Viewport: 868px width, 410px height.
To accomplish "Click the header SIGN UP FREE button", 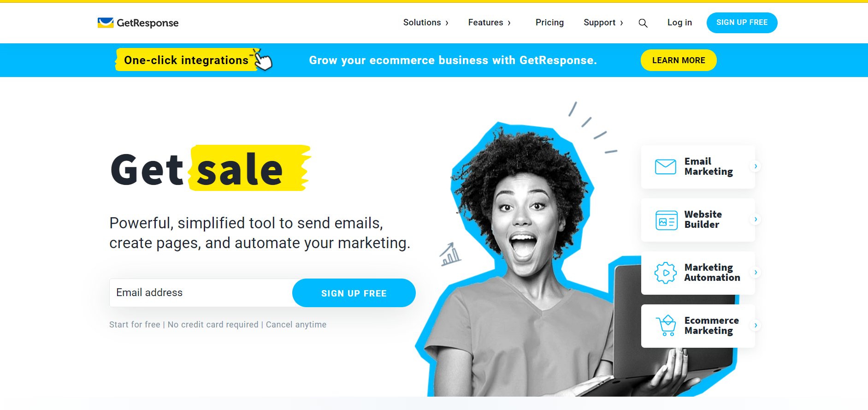I will (x=742, y=23).
